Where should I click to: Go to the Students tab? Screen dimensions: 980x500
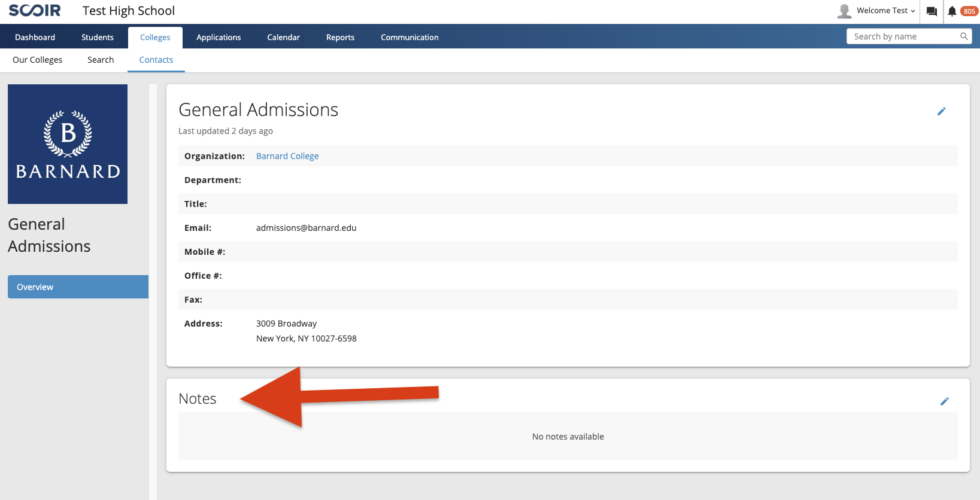coord(98,37)
